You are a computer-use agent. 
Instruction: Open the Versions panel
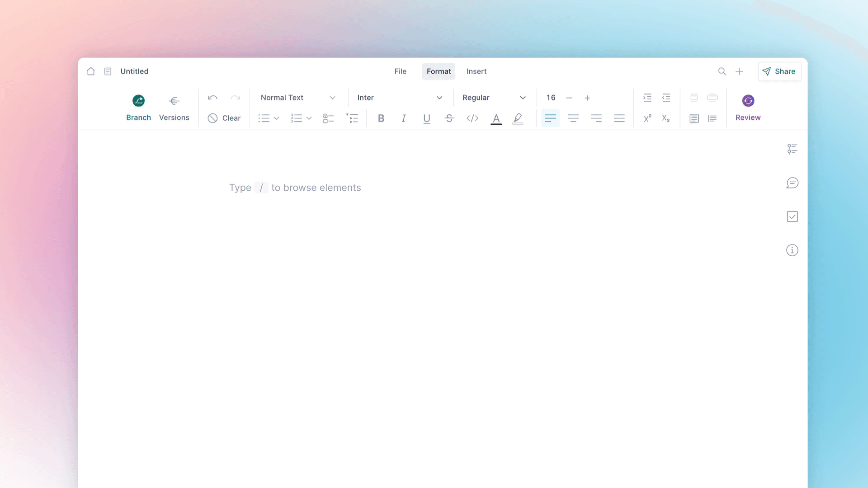174,108
